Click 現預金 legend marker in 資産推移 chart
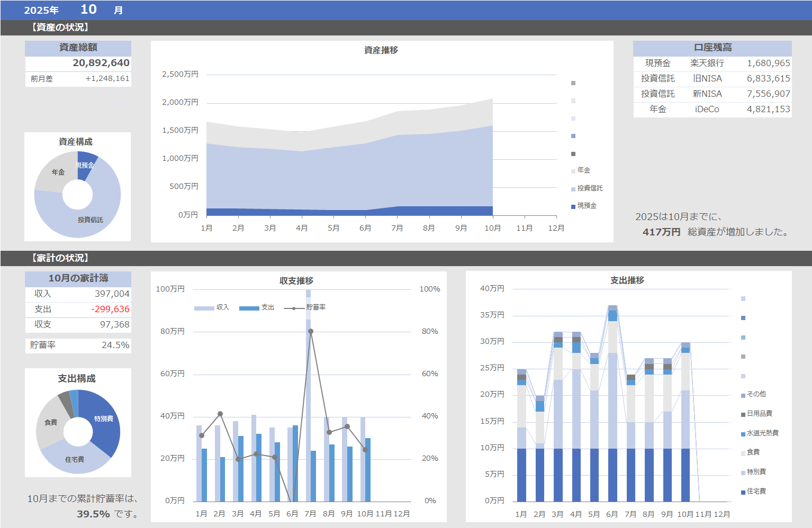 click(573, 206)
